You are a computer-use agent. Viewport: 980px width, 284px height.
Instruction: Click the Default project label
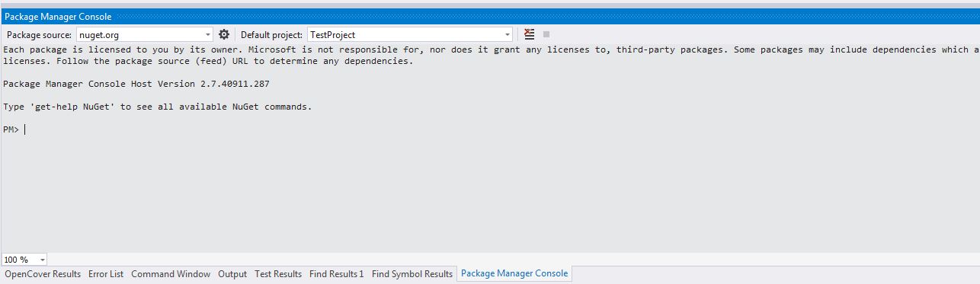(x=272, y=35)
